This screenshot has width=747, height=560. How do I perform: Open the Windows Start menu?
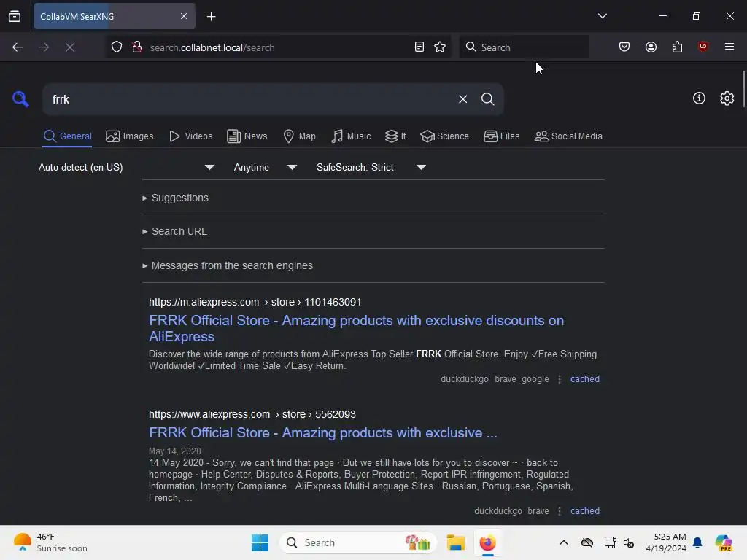coord(260,542)
